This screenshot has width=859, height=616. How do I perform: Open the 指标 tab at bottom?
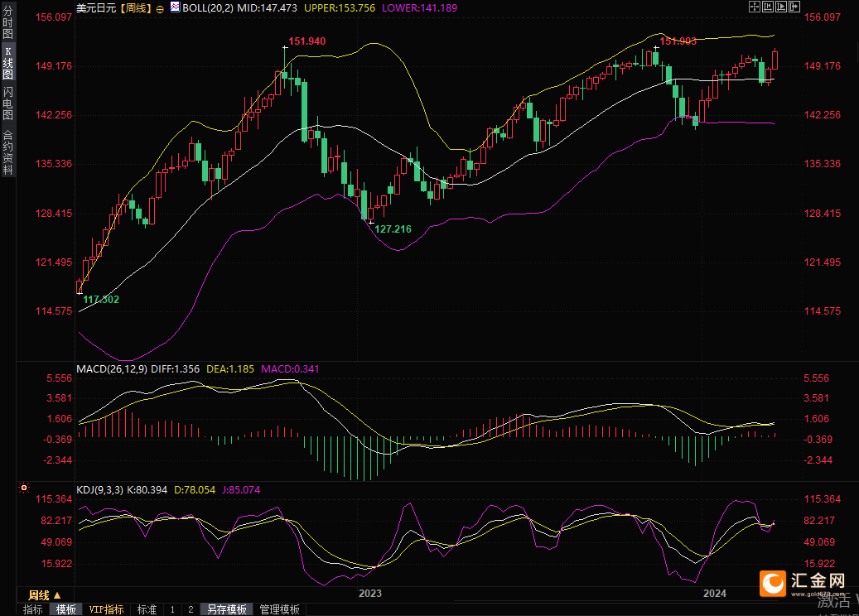(33, 609)
